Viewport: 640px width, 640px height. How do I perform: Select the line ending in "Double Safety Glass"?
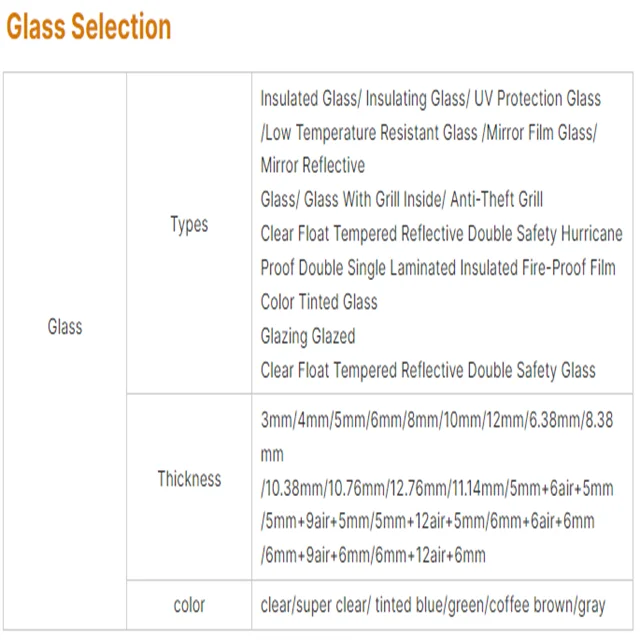[428, 370]
